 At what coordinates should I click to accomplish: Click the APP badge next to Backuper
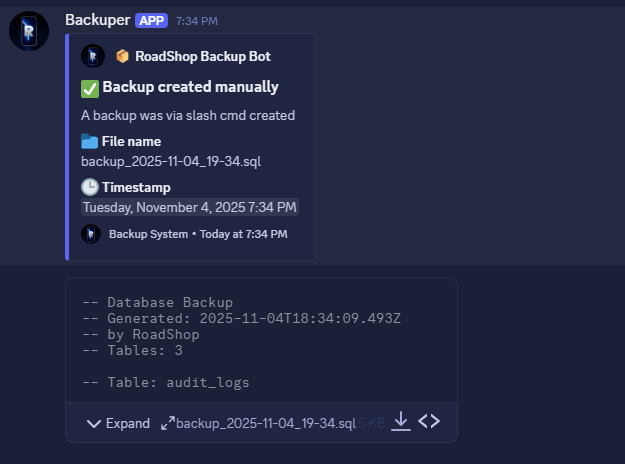pos(151,20)
